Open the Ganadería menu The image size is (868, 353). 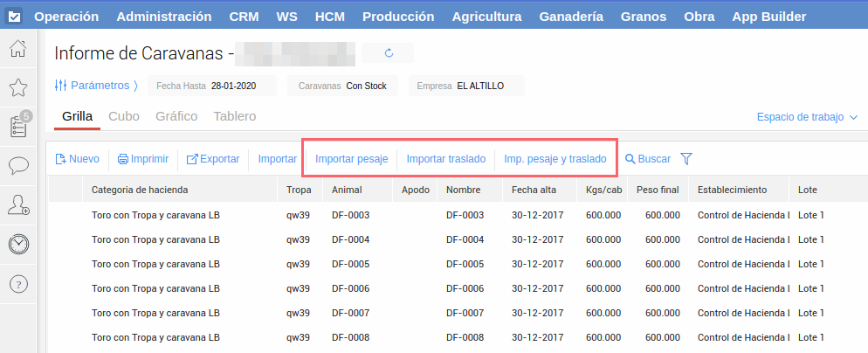[571, 17]
